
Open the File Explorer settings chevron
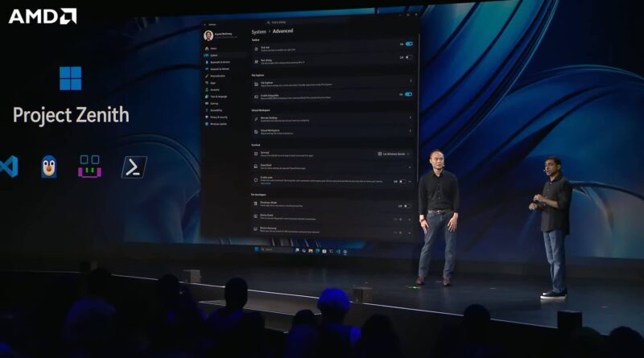tap(411, 81)
